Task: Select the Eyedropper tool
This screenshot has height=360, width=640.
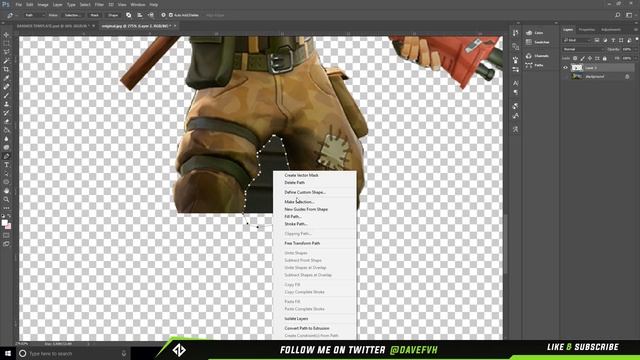Action: [7, 78]
